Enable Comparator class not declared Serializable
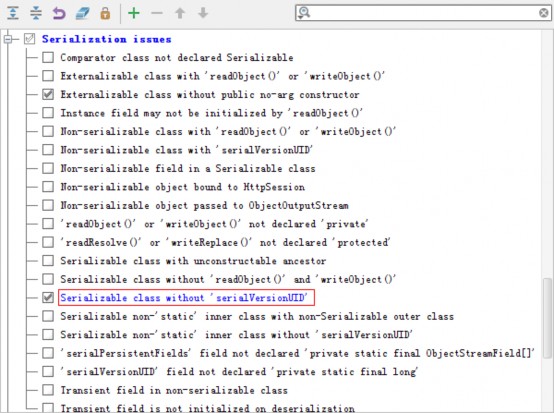 [x=48, y=57]
